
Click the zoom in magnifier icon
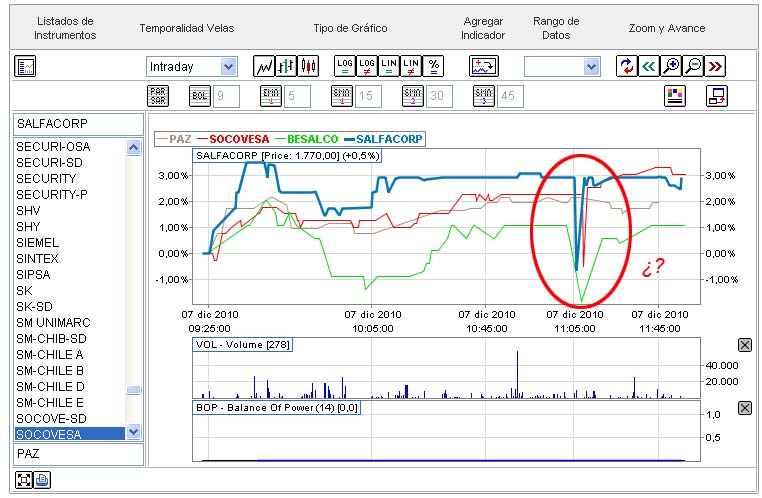point(671,66)
